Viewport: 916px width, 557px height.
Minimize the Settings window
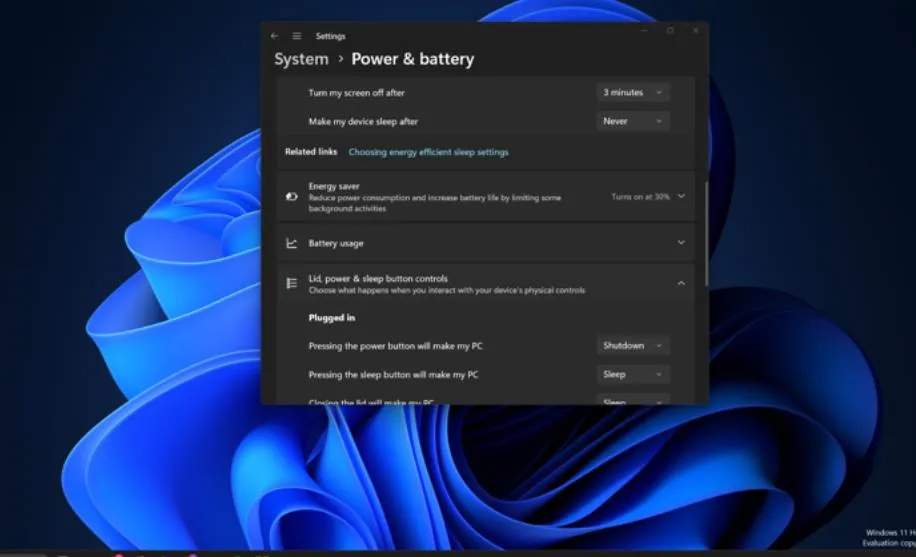tap(644, 31)
